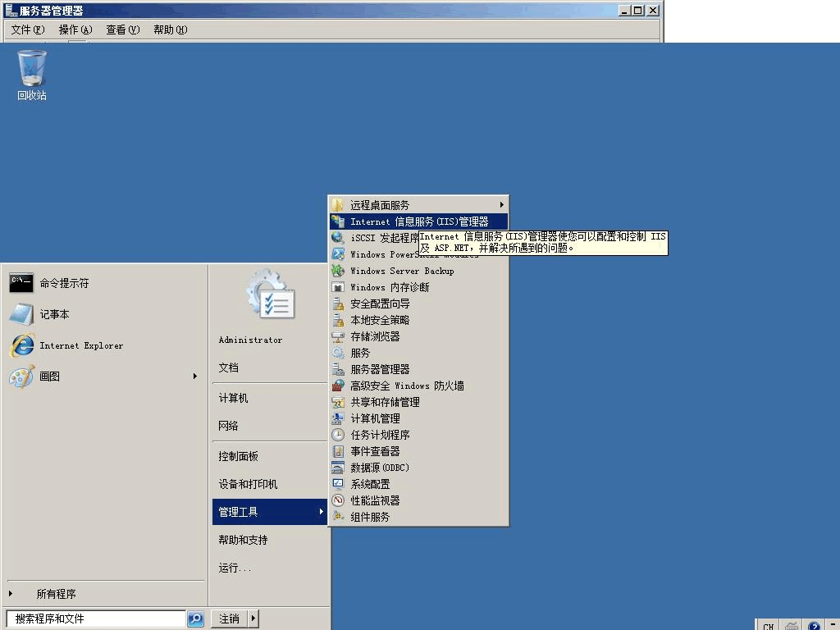Click the Windows Server Backup icon
Viewport: 840px width, 630px height.
pyautogui.click(x=337, y=271)
